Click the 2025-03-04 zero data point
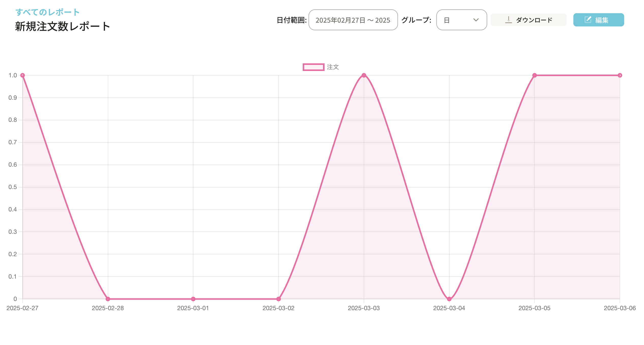The width and height of the screenshot is (644, 345). [449, 299]
